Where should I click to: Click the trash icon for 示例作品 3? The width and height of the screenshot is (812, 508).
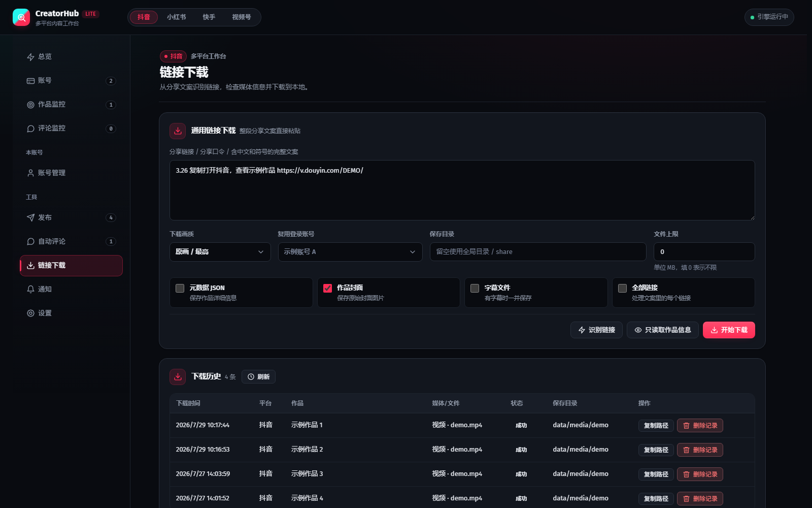pyautogui.click(x=686, y=474)
